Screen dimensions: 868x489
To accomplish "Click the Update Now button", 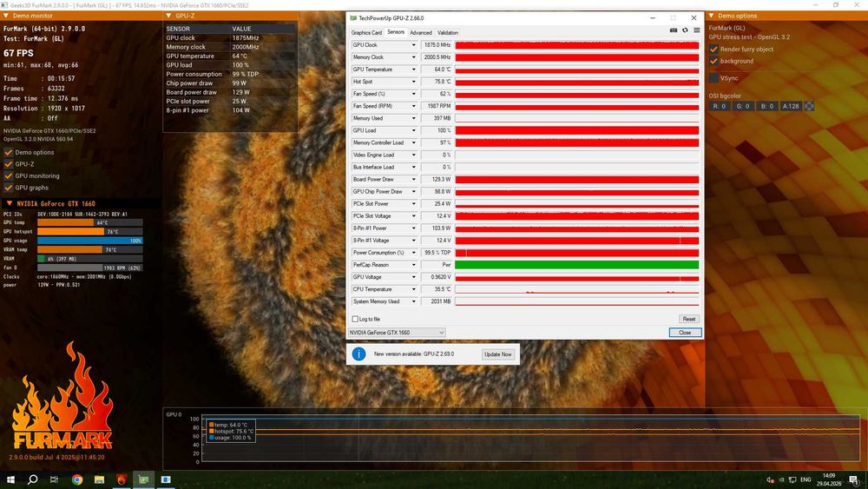I will click(498, 354).
